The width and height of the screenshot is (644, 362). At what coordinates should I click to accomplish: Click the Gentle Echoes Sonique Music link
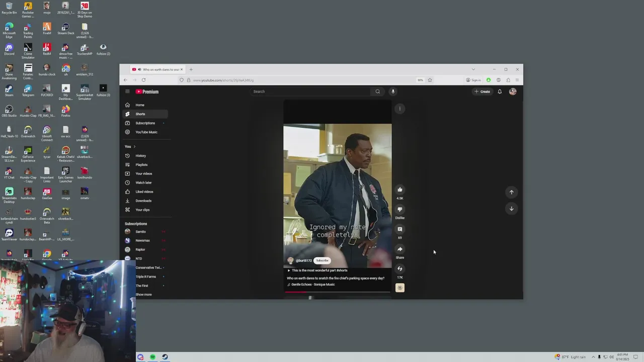(x=313, y=285)
